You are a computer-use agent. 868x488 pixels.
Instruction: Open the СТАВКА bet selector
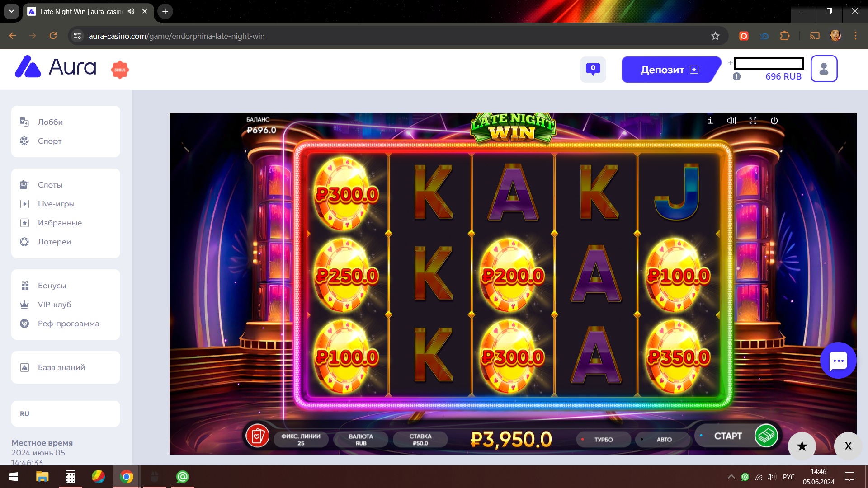tap(420, 439)
